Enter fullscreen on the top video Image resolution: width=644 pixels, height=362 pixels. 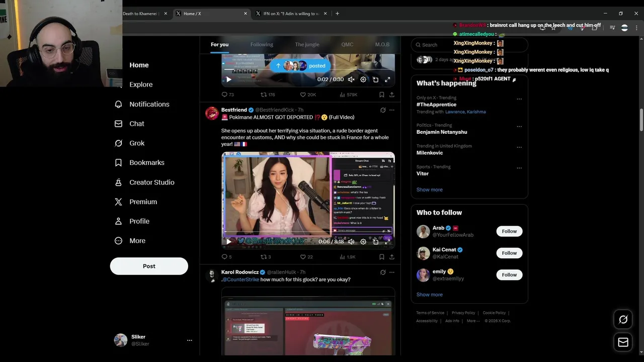coord(387,79)
